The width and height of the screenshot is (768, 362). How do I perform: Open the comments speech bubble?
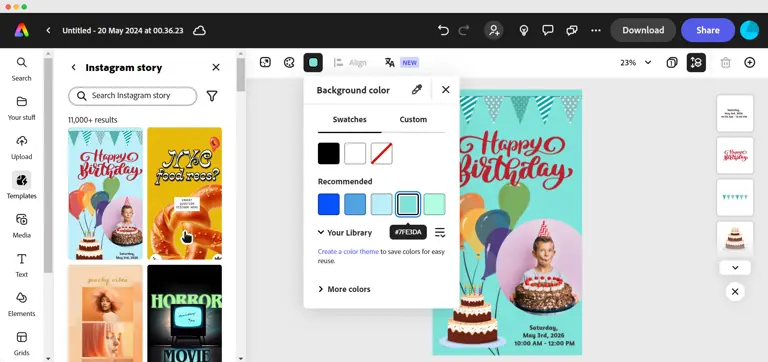[548, 30]
